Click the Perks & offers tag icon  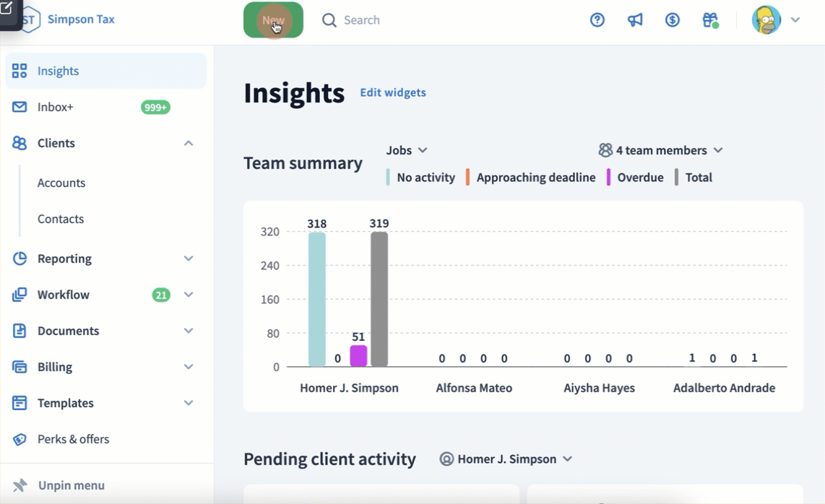pyautogui.click(x=20, y=439)
